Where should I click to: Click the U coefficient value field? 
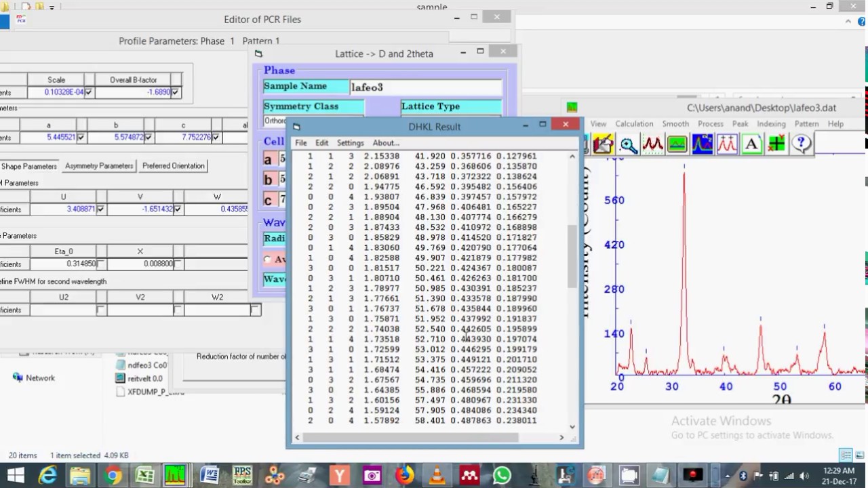(x=63, y=209)
